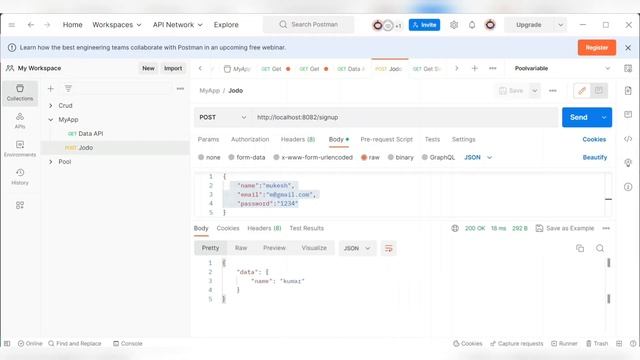Click the Search Postman box
This screenshot has height=360, width=640.
[309, 25]
